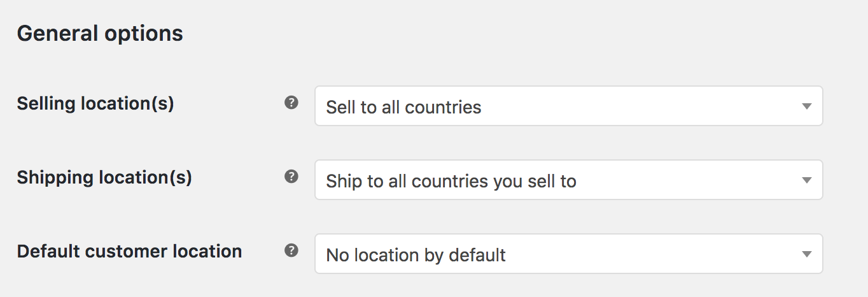Click the "Selling location(s)" field label

pos(95,103)
